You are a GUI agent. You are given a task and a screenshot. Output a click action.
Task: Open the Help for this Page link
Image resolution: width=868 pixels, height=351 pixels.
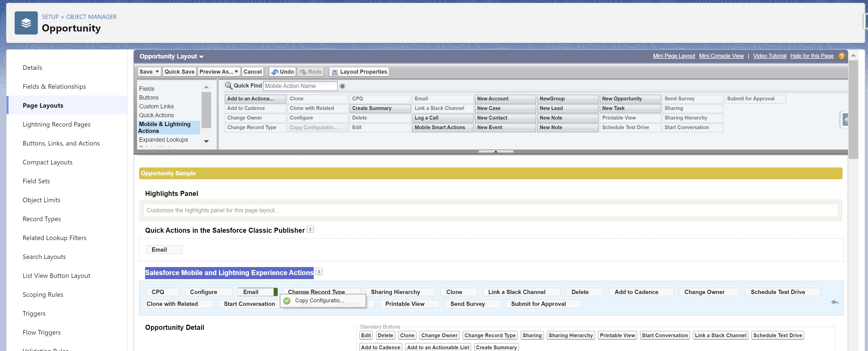click(x=812, y=56)
